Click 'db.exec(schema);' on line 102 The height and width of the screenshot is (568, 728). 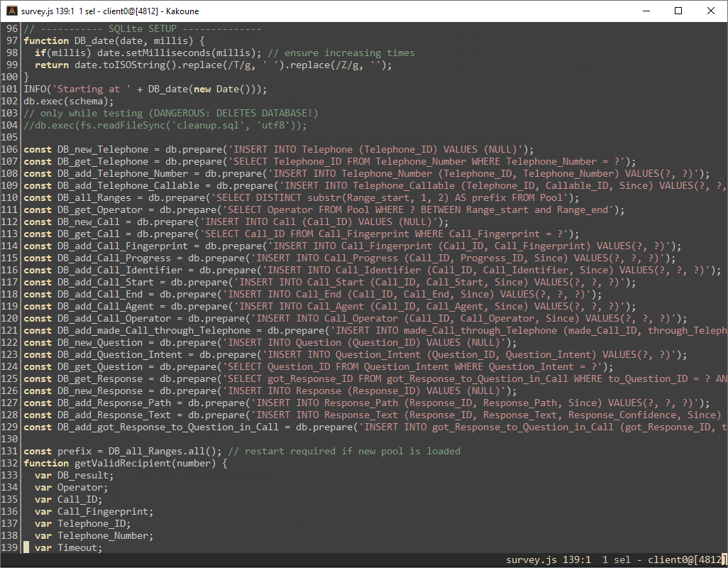point(69,102)
